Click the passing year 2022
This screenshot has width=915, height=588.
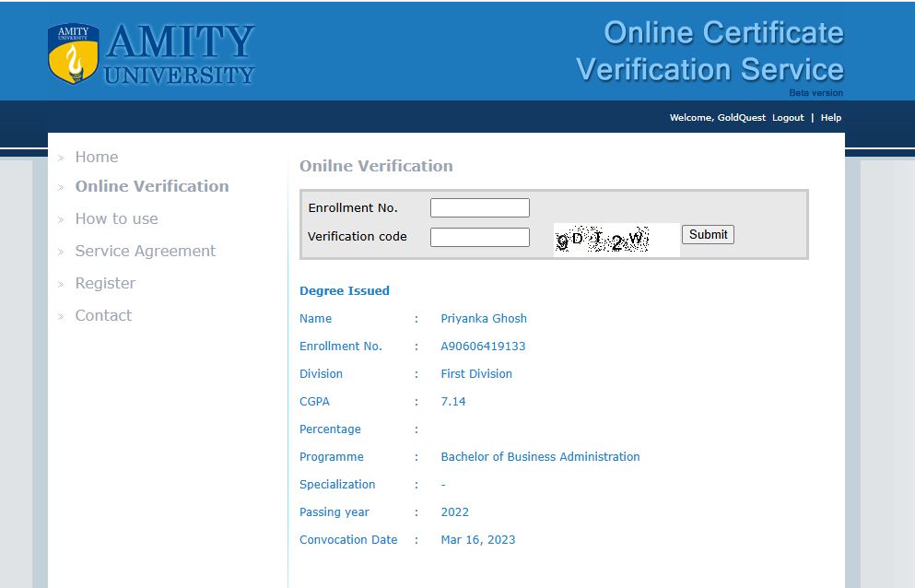pos(454,512)
